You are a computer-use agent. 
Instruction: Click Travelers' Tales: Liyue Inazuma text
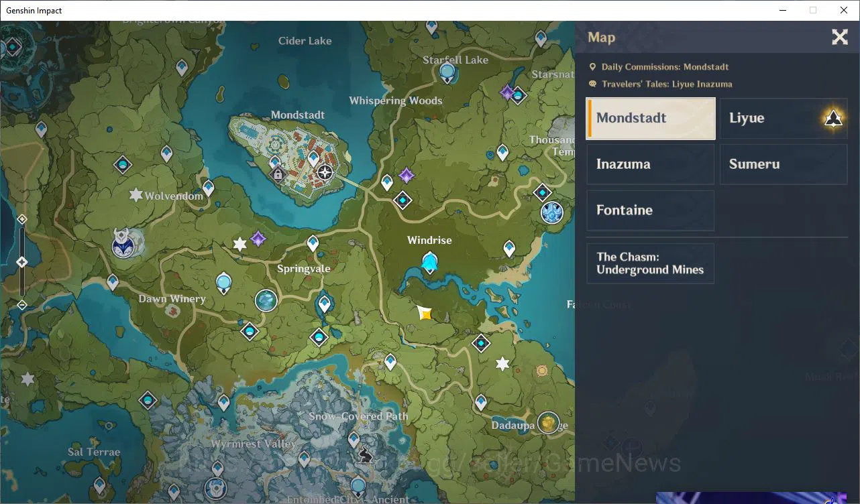(667, 84)
